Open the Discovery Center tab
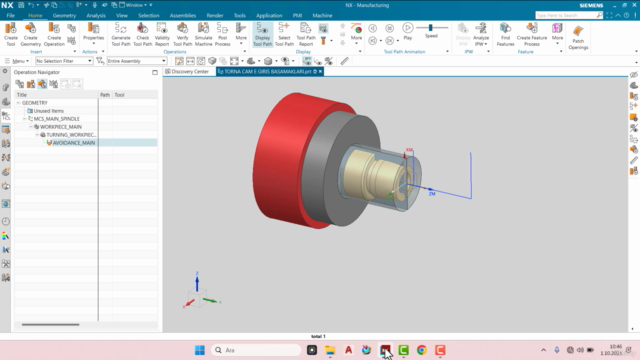 (x=190, y=71)
